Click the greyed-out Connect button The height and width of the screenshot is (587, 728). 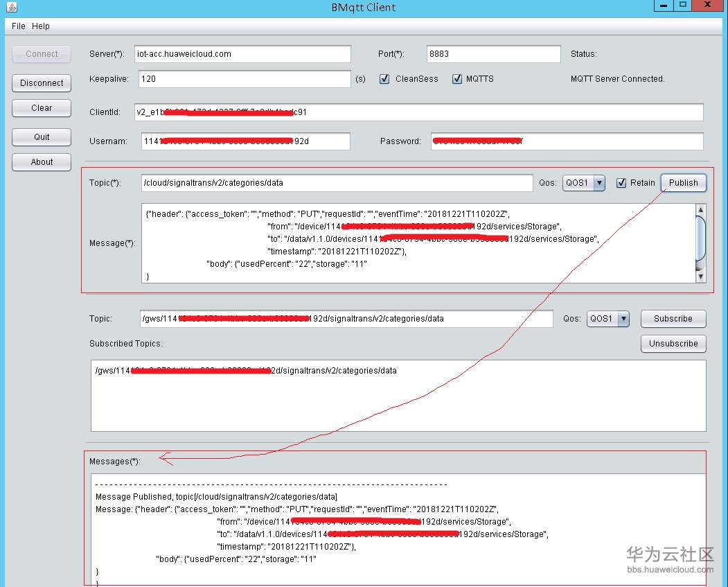pyautogui.click(x=42, y=54)
